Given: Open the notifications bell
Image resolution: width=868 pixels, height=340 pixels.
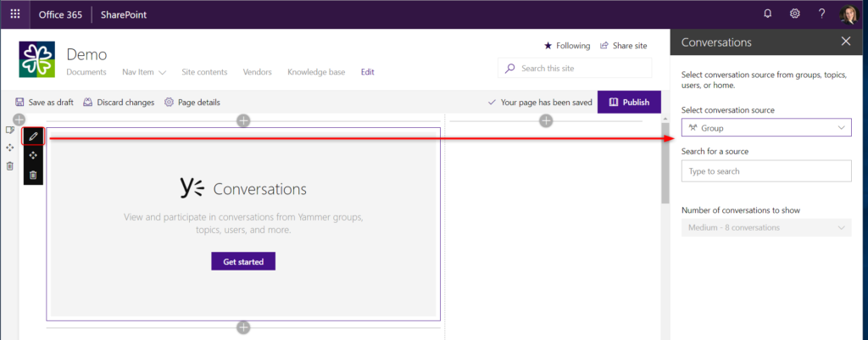Looking at the screenshot, I should (767, 14).
